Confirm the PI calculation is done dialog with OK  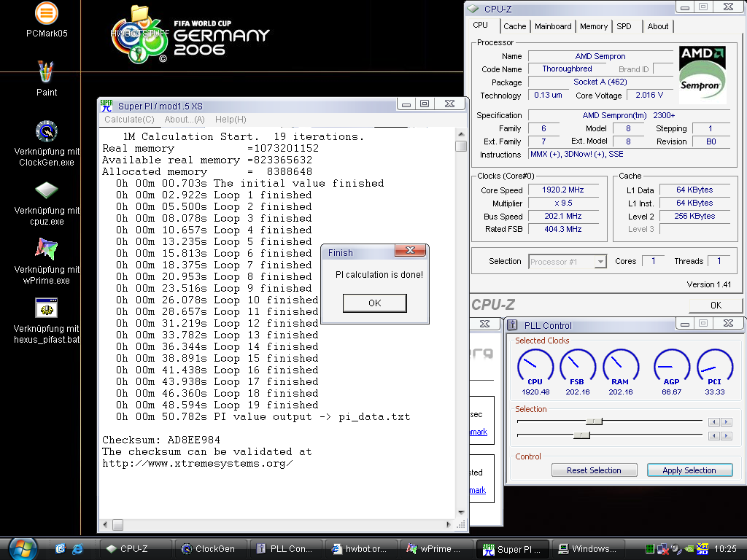pyautogui.click(x=374, y=303)
